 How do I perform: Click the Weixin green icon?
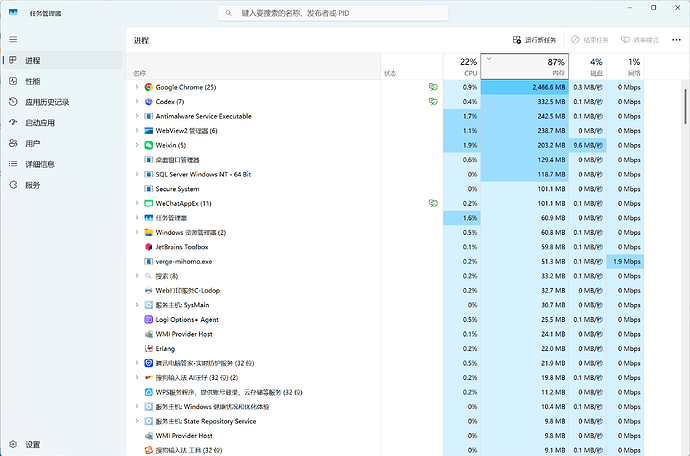149,145
